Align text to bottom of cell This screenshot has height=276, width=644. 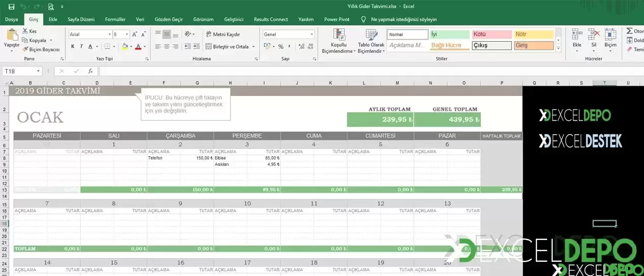[176, 34]
